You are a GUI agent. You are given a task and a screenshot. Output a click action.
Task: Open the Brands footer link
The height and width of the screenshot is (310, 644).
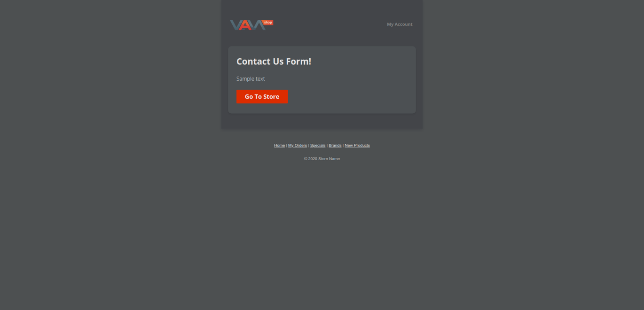pos(335,146)
